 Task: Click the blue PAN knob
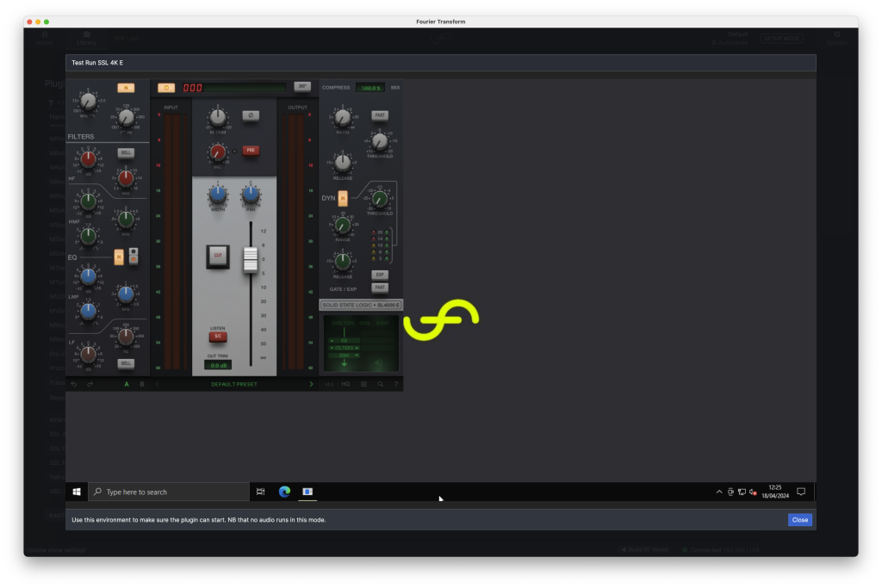tap(251, 195)
